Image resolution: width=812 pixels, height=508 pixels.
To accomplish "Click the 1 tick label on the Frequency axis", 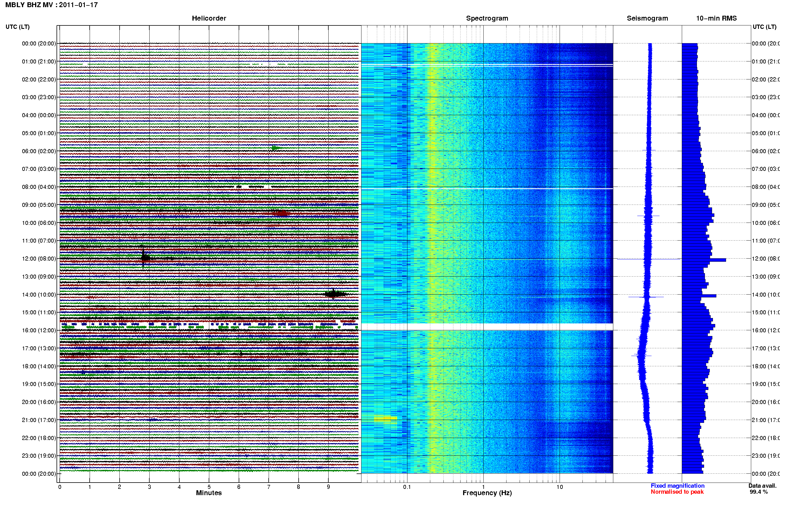I will pyautogui.click(x=483, y=487).
